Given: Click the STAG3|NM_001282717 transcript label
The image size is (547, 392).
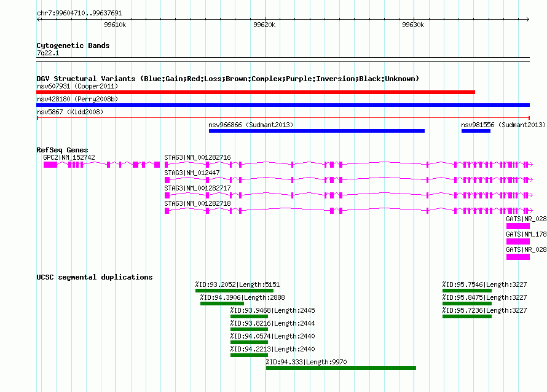Looking at the screenshot, I should click(197, 188).
